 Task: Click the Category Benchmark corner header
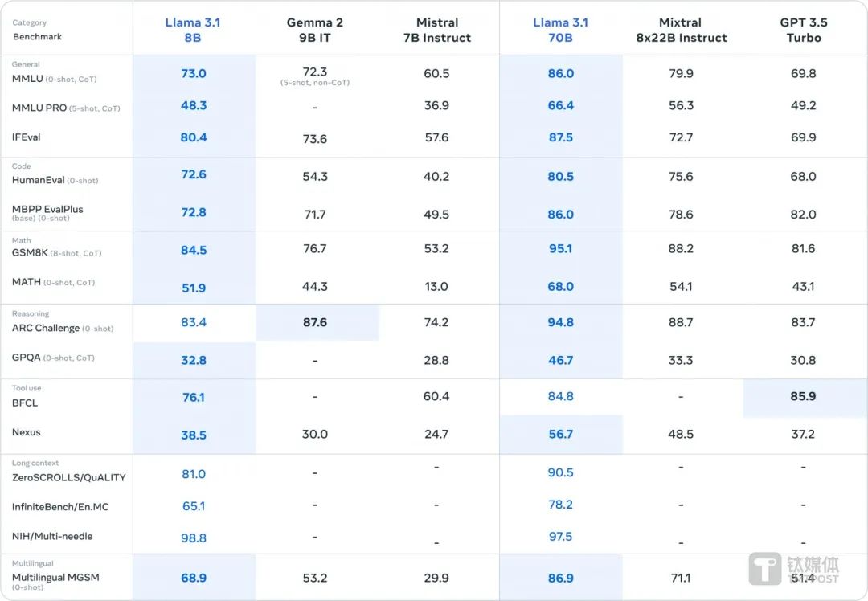click(38, 30)
